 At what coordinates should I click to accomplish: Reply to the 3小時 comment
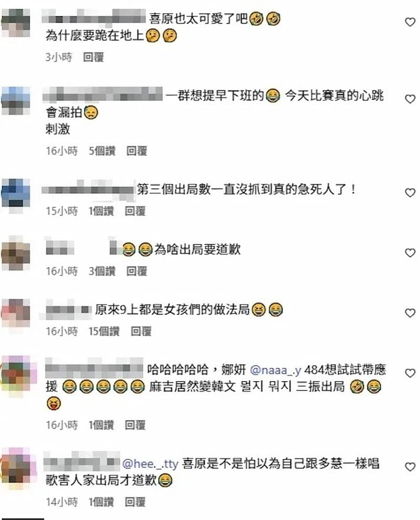pyautogui.click(x=93, y=57)
